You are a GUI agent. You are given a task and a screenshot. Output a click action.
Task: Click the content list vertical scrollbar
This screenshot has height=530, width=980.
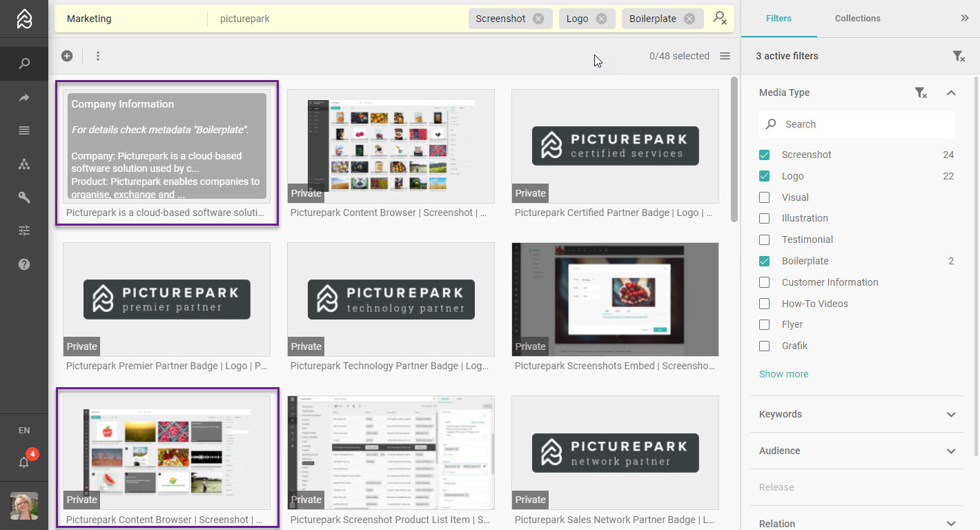pyautogui.click(x=734, y=148)
